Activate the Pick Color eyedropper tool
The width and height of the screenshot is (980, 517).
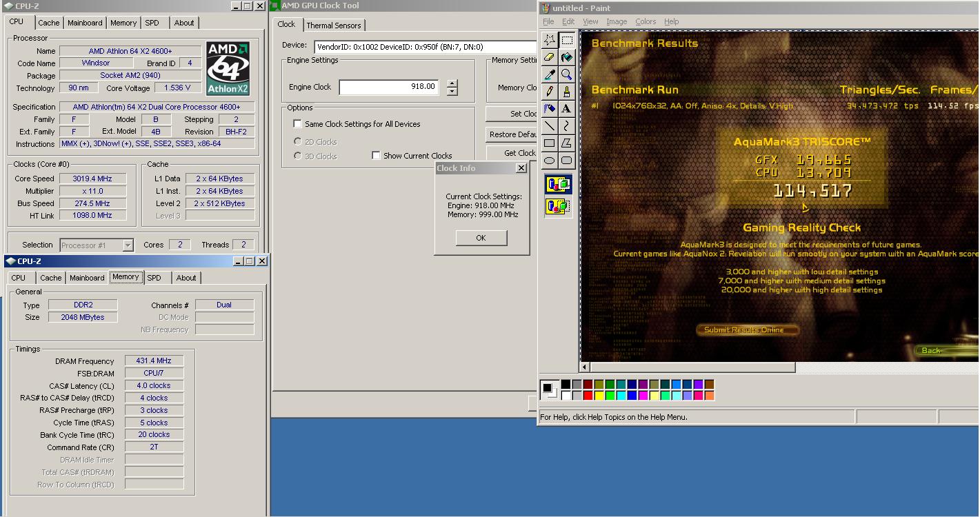pos(550,74)
